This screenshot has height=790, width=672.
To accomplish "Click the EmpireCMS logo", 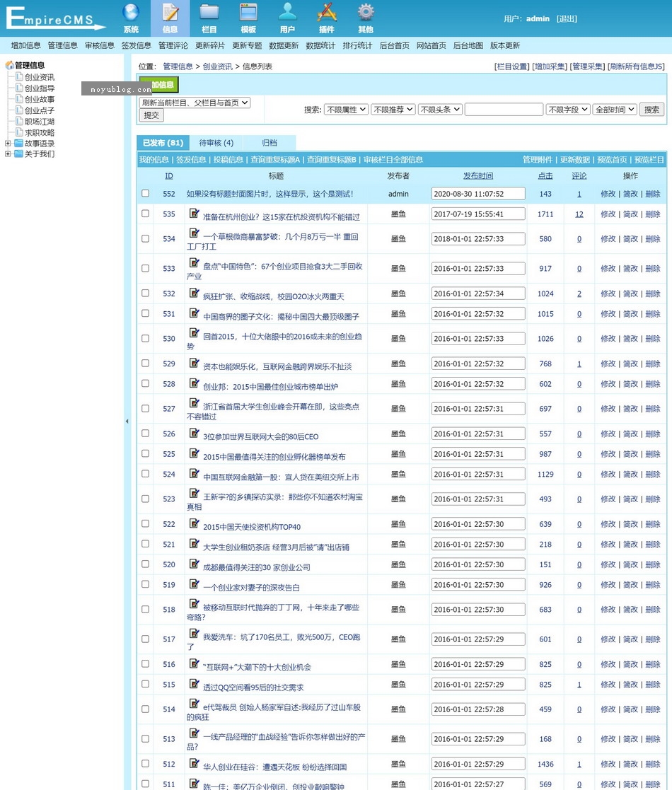I will [x=54, y=18].
